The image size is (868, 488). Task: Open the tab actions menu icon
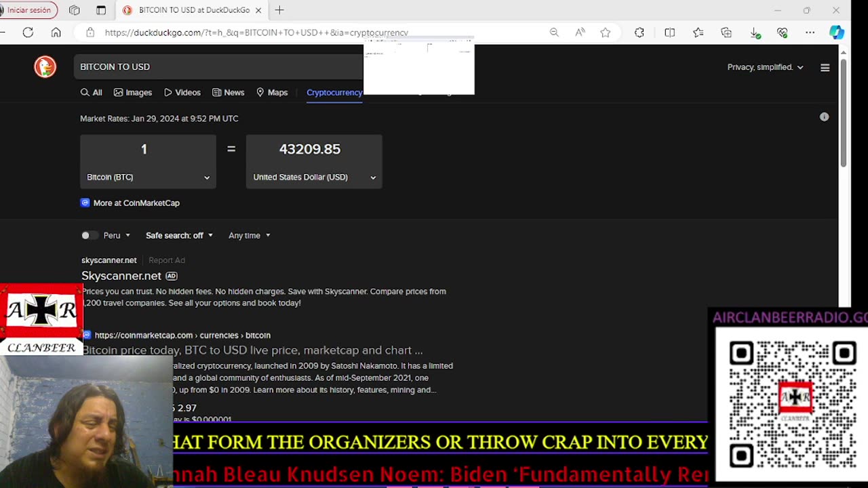(101, 10)
